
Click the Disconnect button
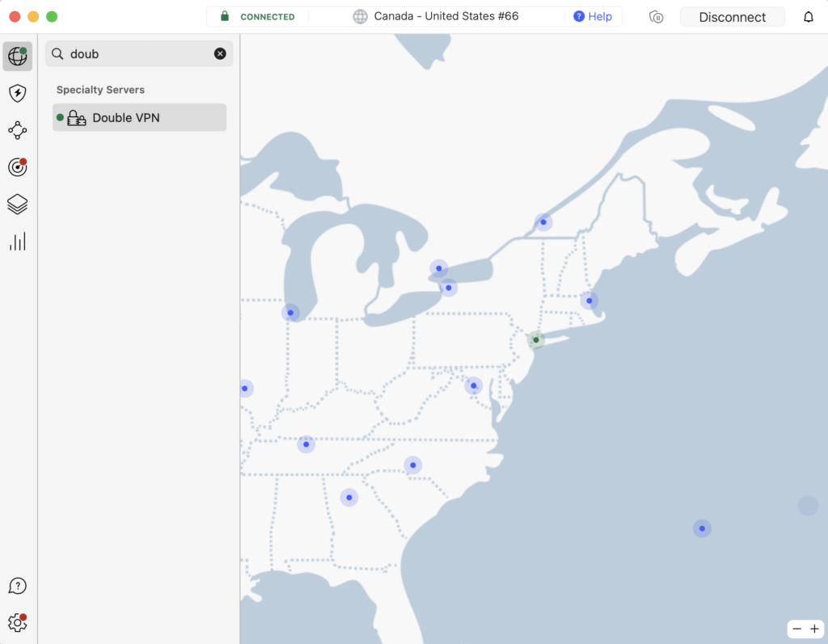click(732, 17)
